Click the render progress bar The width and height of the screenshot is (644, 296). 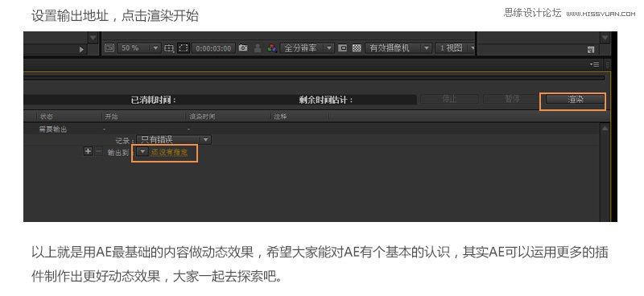tap(314, 77)
